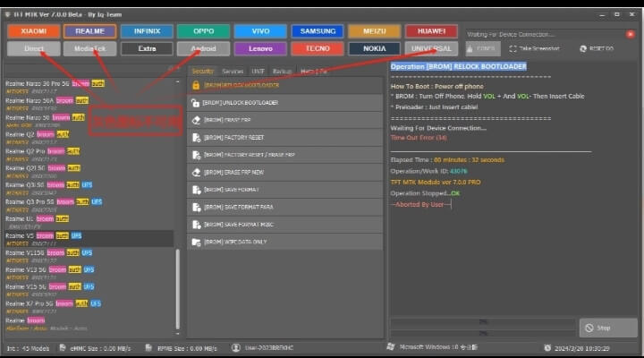Select 'Realme Q3 Pro 5G' device row
644x358 pixels.
(x=89, y=205)
